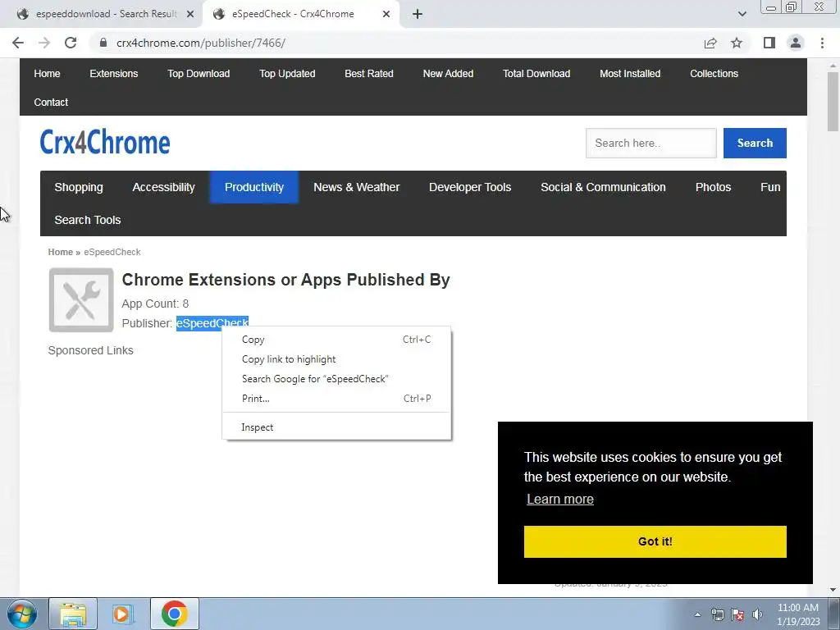Screen dimensions: 840x630
Task: Launch Windows Media Player from taskbar
Action: 122,614
